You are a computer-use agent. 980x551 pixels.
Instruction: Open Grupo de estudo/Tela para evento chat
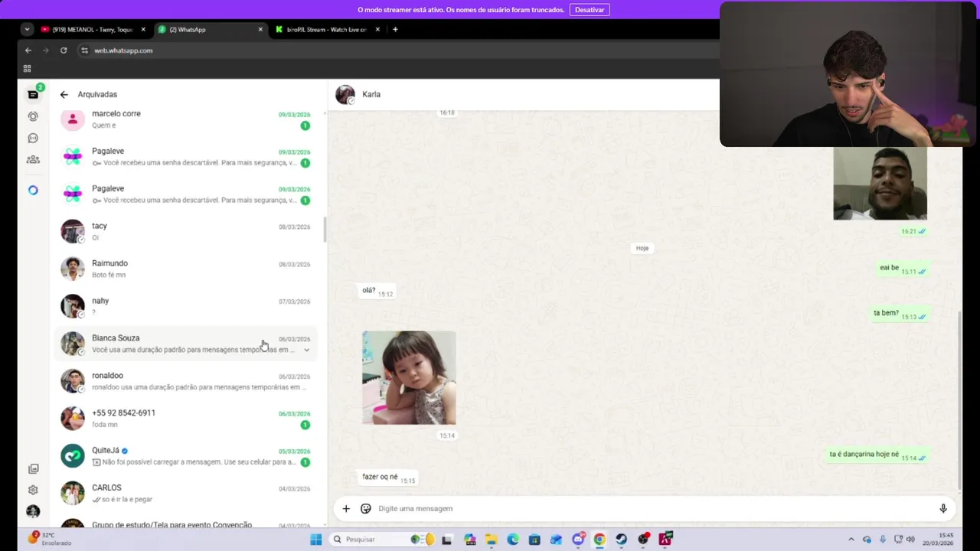tap(185, 521)
